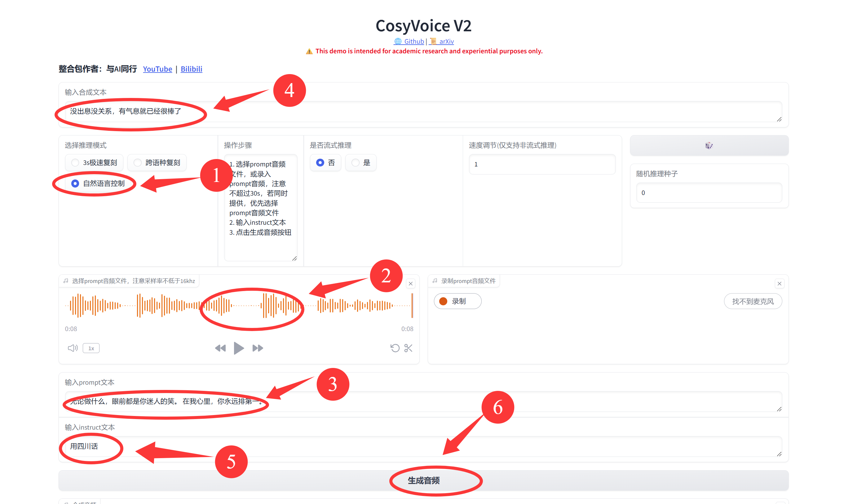Viewport: 866px width, 504px height.
Task: Click the '选择推理模式' label
Action: 86,145
